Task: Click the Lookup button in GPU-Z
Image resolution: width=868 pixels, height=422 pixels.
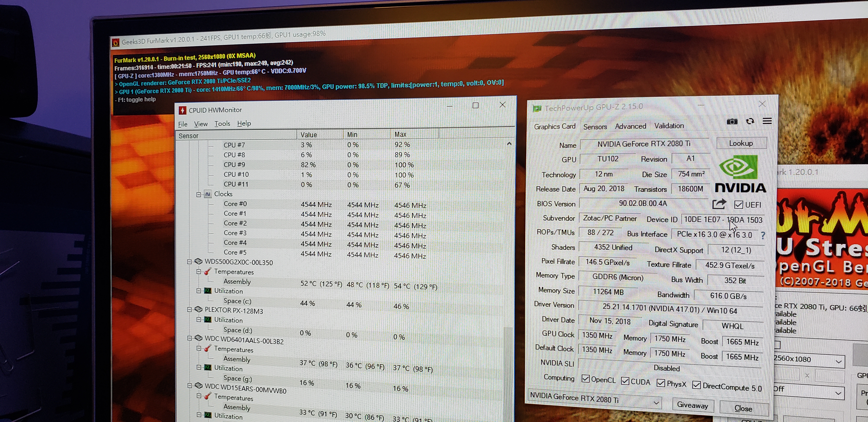Action: point(741,143)
